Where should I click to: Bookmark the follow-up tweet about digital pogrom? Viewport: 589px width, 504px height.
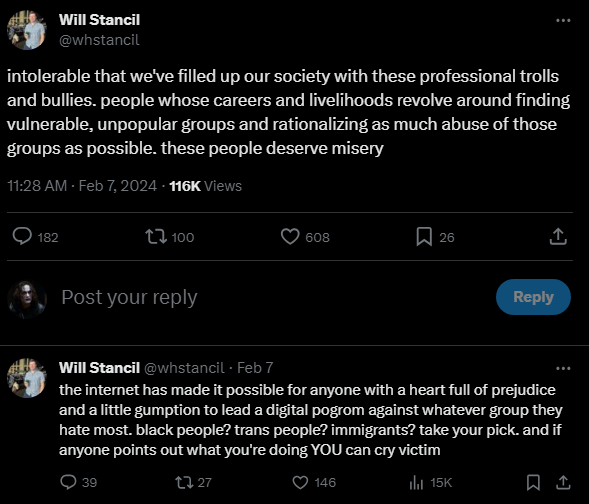coord(533,482)
